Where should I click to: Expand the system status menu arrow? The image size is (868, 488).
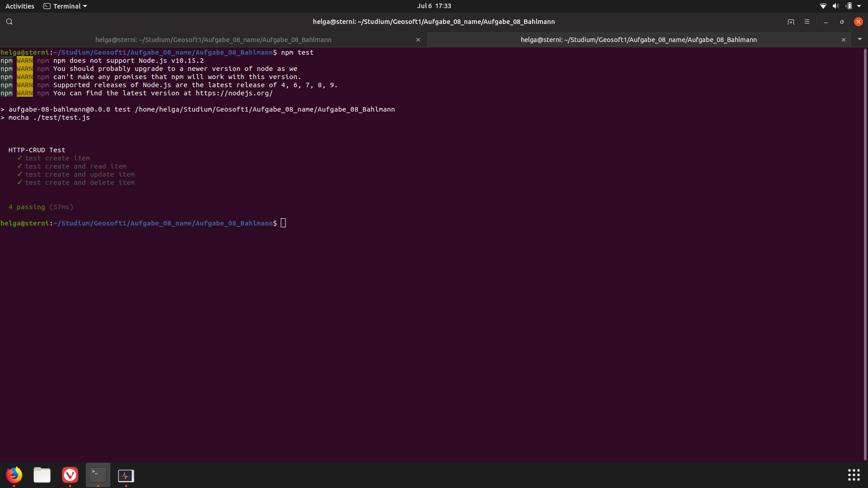(859, 6)
